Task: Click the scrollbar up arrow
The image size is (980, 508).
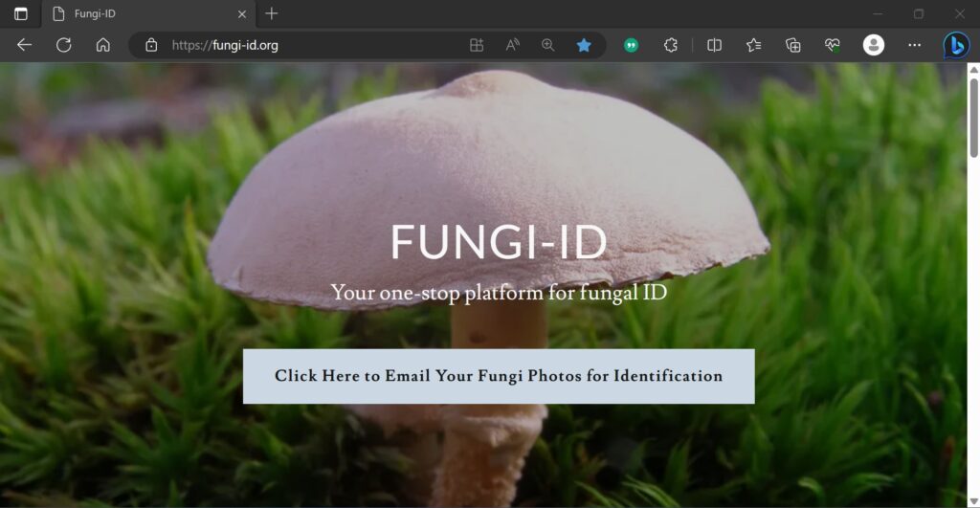Action: [x=973, y=69]
